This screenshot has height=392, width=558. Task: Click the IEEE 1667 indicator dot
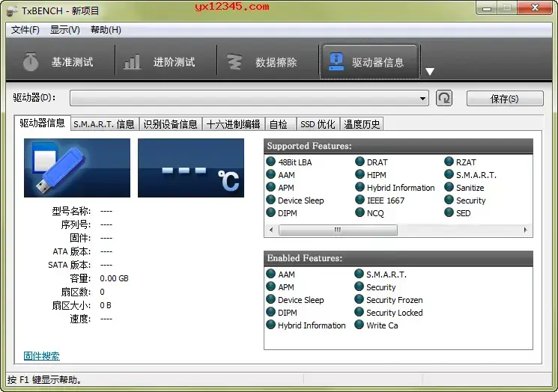coord(360,200)
